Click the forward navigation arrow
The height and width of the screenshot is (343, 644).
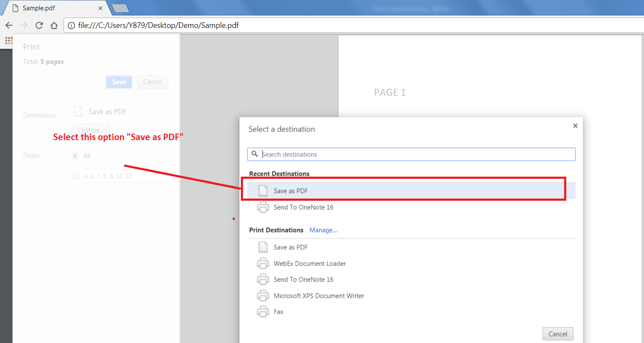point(24,25)
